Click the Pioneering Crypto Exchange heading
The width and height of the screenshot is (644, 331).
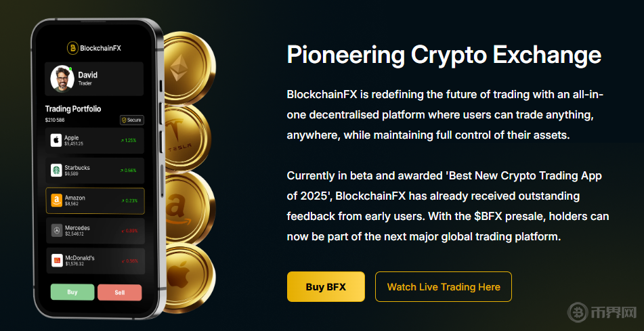pyautogui.click(x=444, y=55)
